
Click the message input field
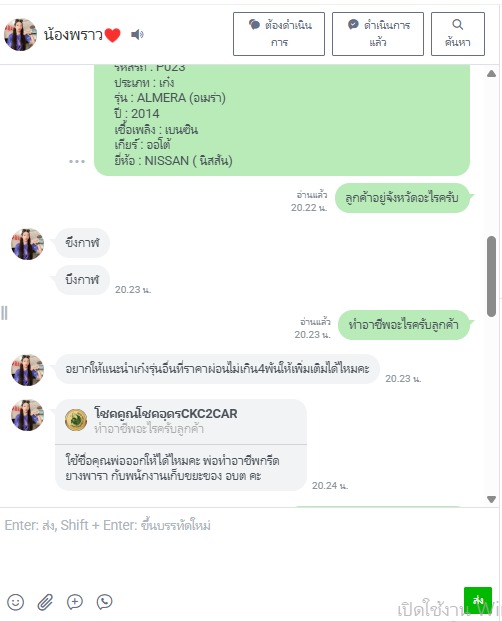point(250,547)
